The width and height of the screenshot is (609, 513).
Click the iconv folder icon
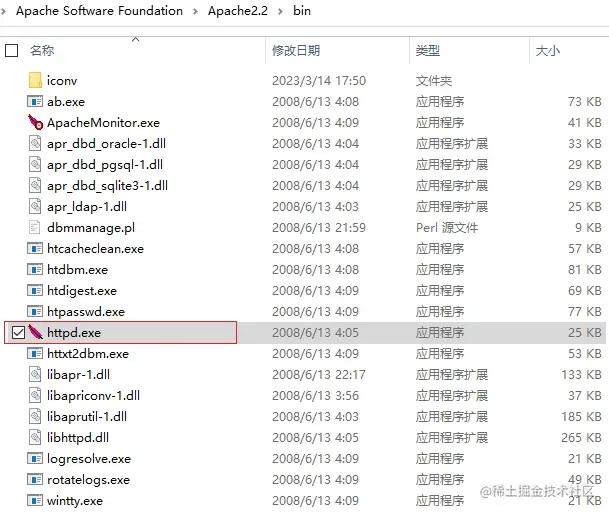point(35,80)
